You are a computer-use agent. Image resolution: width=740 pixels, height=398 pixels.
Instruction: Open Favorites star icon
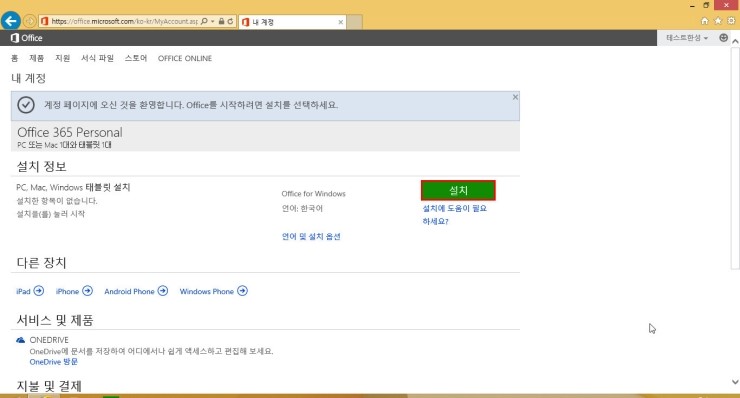point(718,21)
